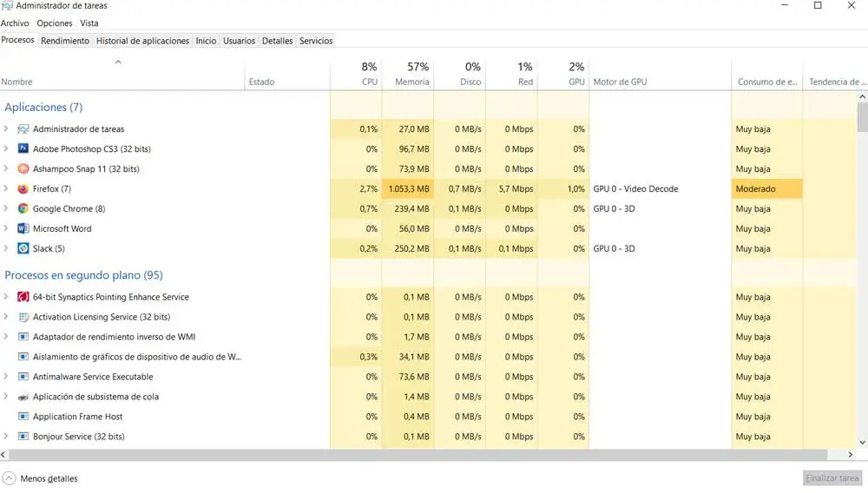
Task: Open the Servicios tab
Action: click(316, 41)
